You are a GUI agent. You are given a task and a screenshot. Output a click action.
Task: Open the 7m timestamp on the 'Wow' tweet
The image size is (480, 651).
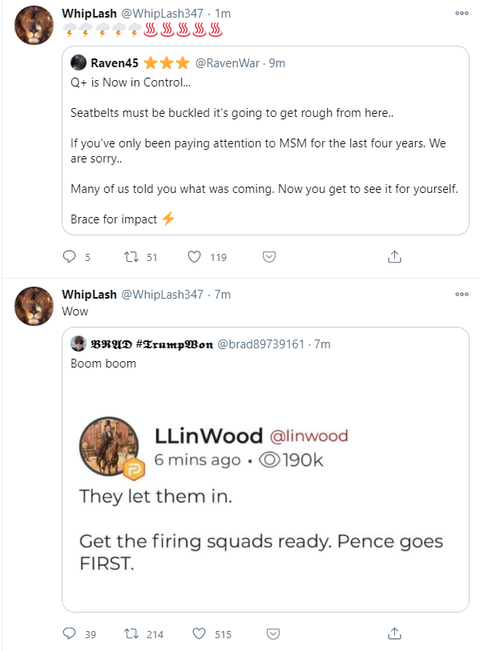point(223,295)
